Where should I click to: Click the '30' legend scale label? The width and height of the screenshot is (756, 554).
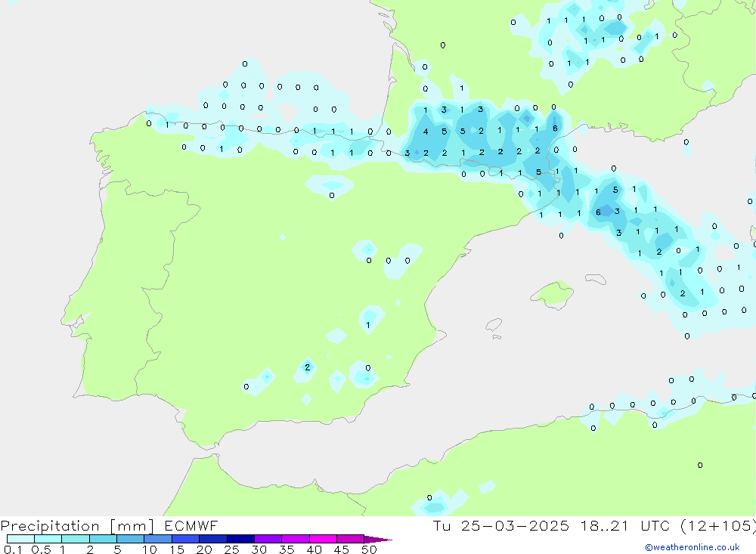point(259,549)
